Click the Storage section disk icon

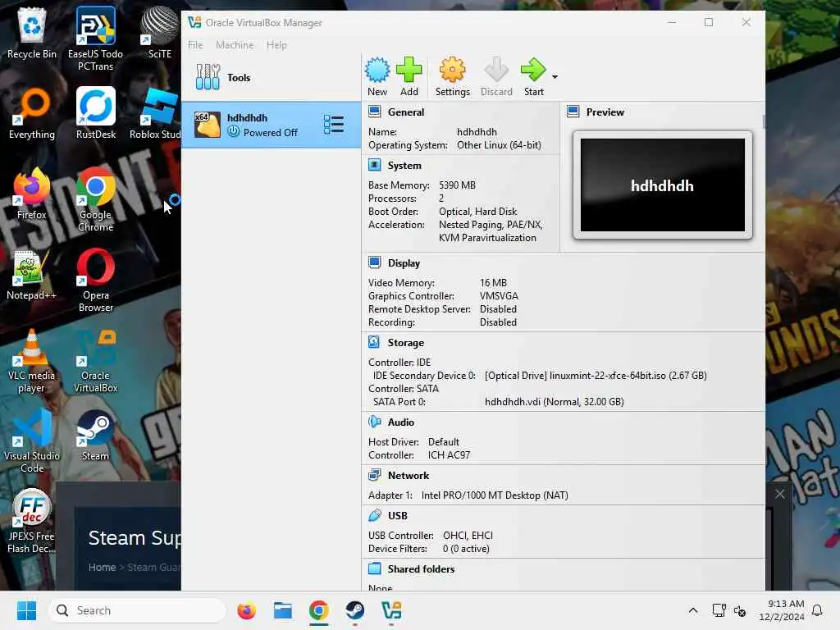pyautogui.click(x=374, y=342)
